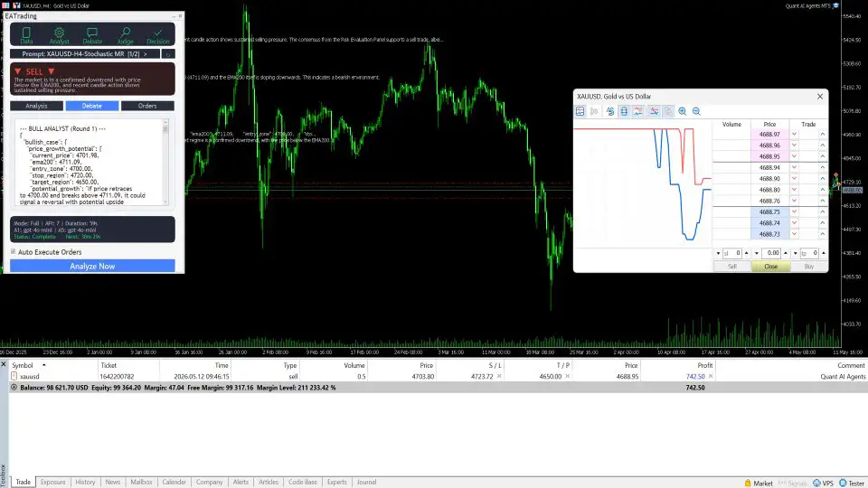Screen dimensions: 868x488
Task: Zoom in the depth of market chart
Action: pyautogui.click(x=683, y=111)
